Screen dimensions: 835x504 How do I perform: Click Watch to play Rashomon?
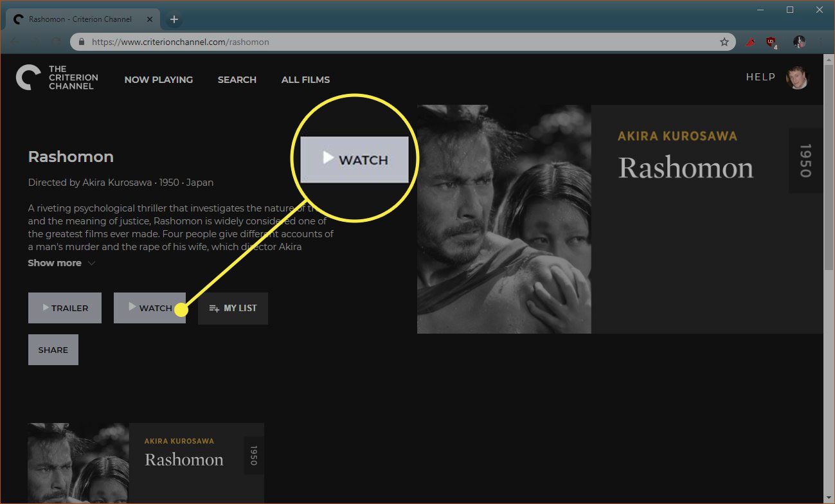(150, 308)
